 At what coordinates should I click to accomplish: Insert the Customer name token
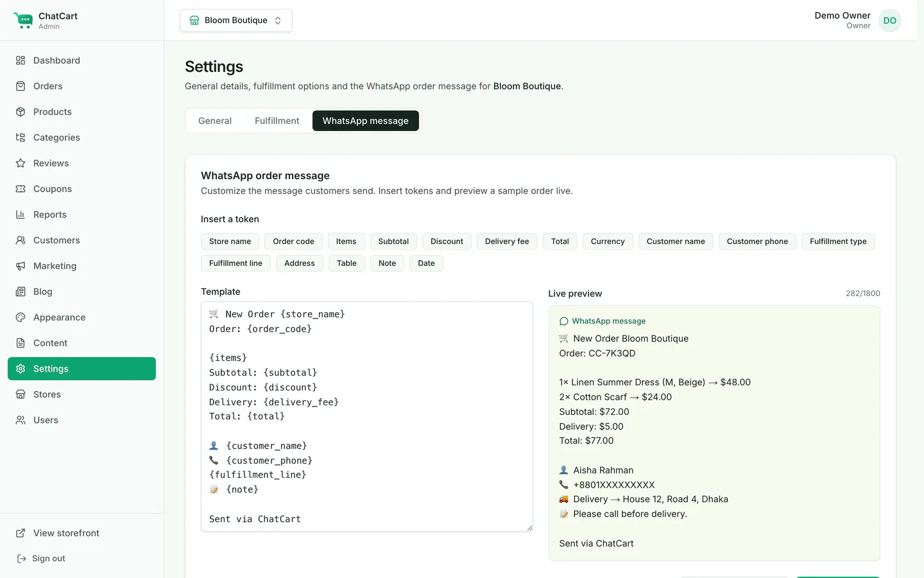[676, 241]
